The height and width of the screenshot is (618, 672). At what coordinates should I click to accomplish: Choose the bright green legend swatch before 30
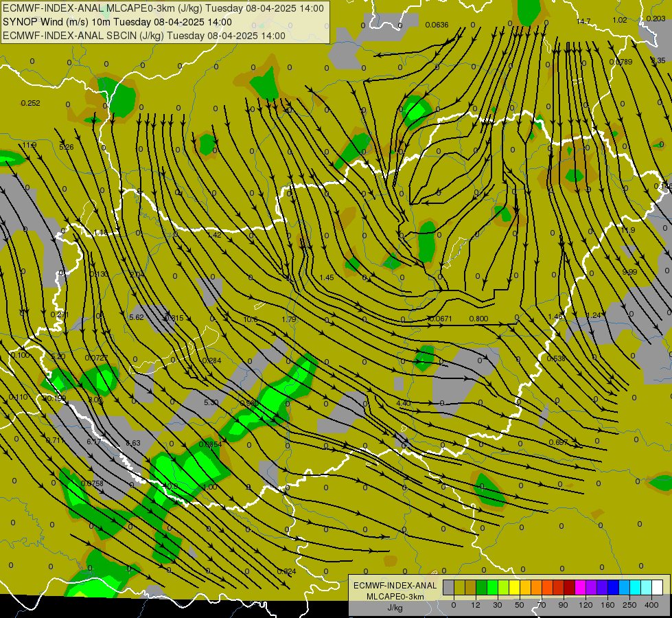click(x=492, y=587)
